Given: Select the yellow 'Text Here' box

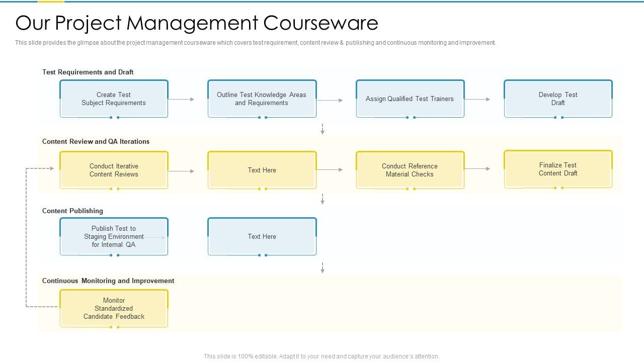Looking at the screenshot, I should (x=262, y=170).
